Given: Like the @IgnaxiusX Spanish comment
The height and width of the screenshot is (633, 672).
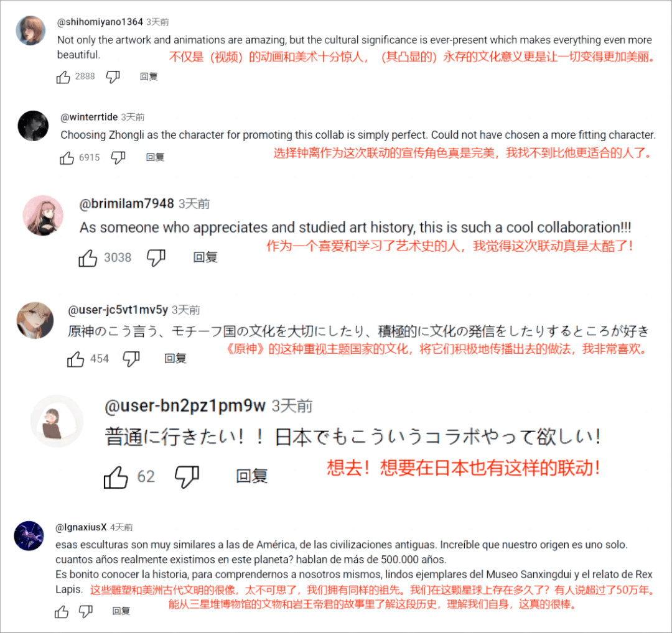Looking at the screenshot, I should click(62, 611).
